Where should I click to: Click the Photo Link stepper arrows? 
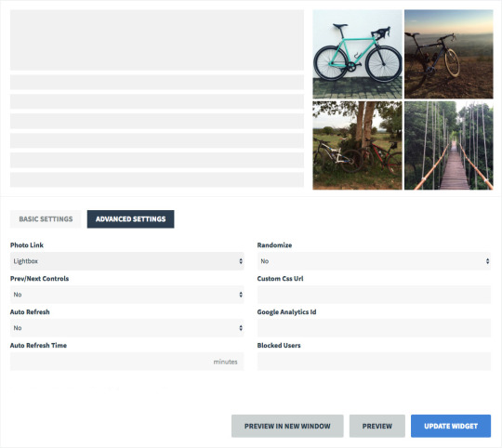click(241, 261)
